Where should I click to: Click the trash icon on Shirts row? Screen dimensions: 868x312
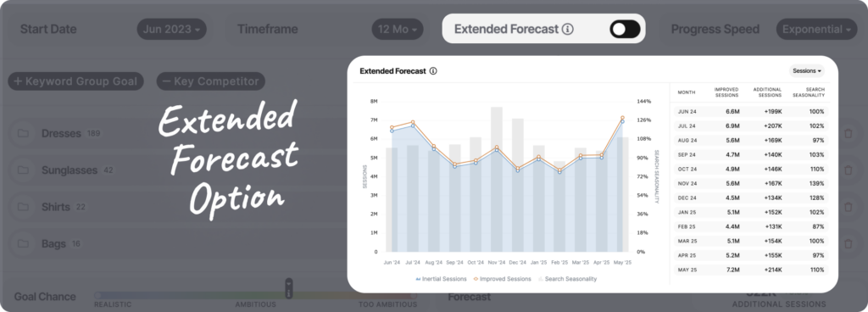pos(848,207)
